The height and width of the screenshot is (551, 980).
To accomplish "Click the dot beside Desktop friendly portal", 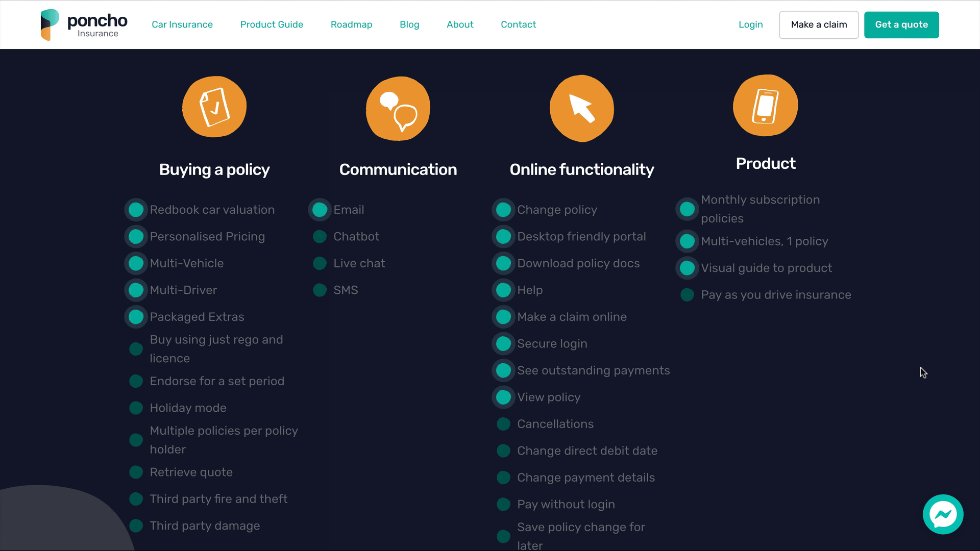I will [x=503, y=237].
